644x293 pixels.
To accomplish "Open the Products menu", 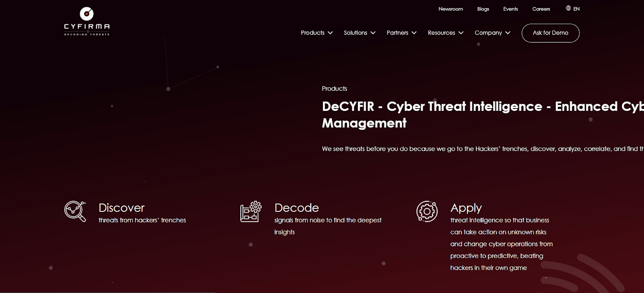I will click(x=317, y=33).
